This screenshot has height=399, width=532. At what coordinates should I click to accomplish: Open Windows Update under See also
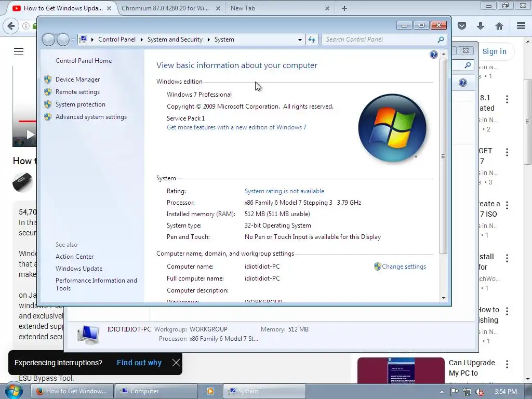79,269
